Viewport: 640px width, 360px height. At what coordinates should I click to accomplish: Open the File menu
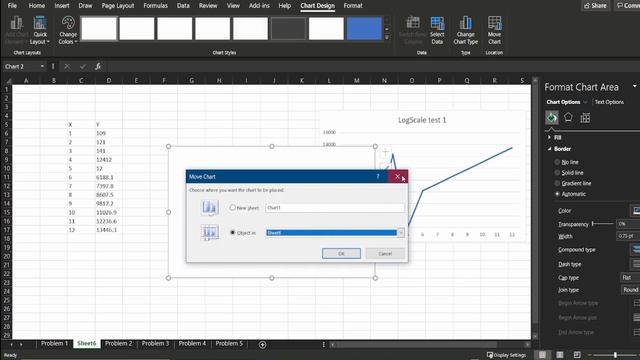click(12, 6)
